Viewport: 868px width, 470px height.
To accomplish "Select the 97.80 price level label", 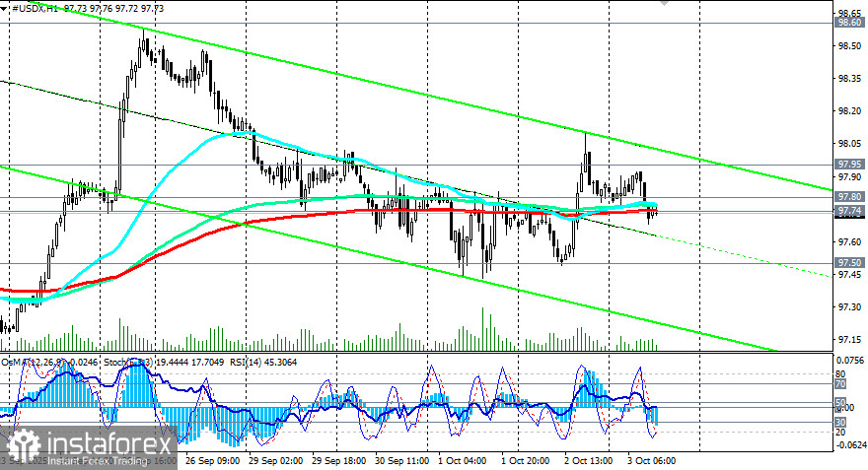I will [x=849, y=197].
